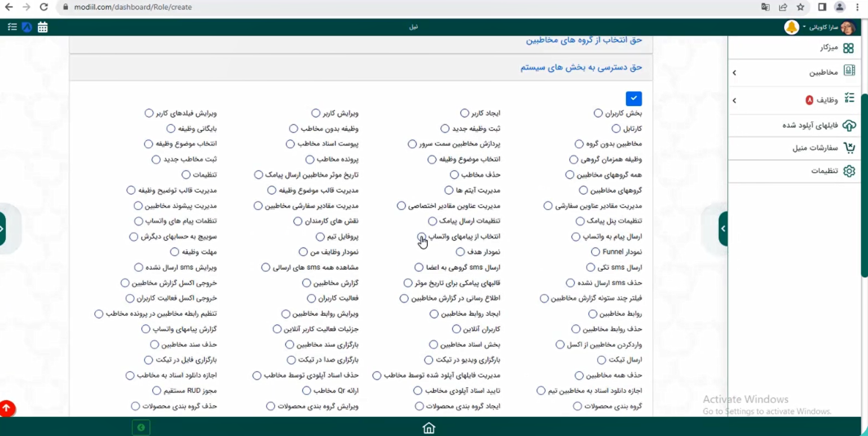868x436 pixels.
Task: Collapse the right sidebar panel handle
Action: point(723,229)
